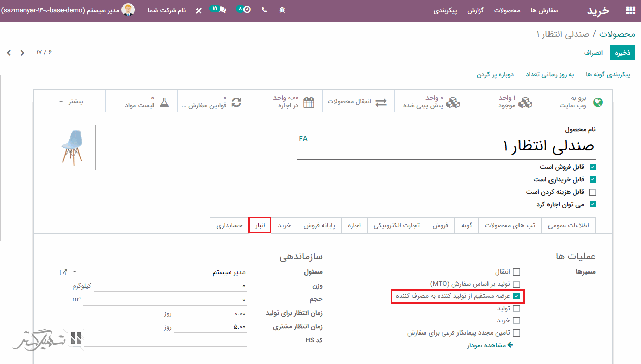Viewport: 641px width, 364px height.
Task: Open the apps grid menu icon
Action: click(x=630, y=10)
